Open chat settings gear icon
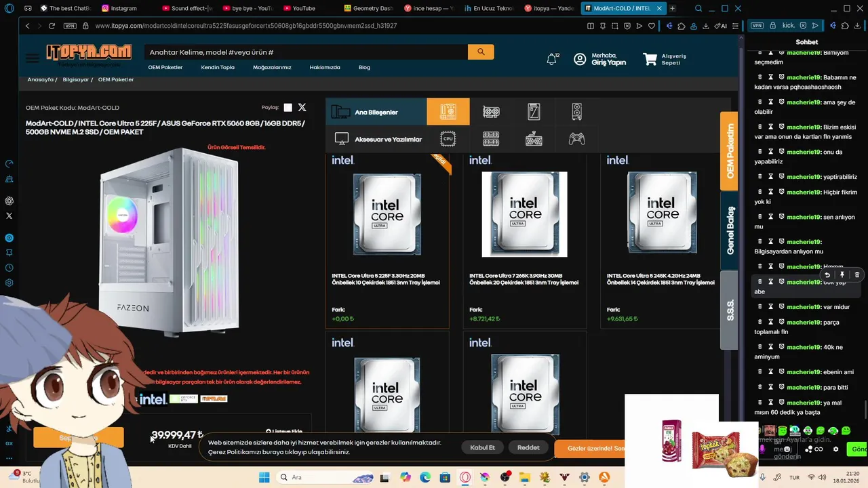 (835, 449)
